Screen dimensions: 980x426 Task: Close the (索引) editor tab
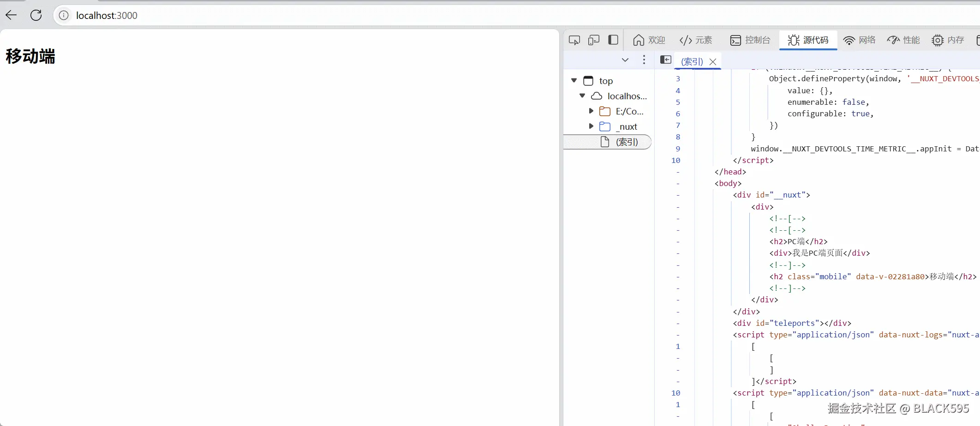(713, 61)
